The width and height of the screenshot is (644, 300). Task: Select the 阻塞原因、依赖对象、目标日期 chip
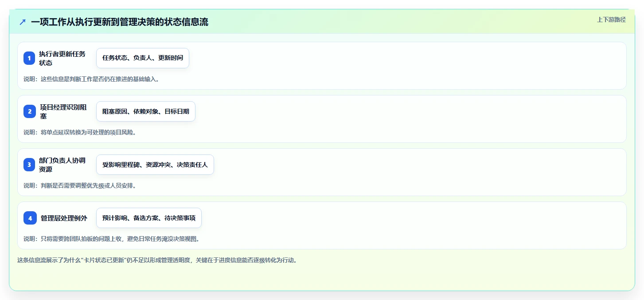coord(146,111)
